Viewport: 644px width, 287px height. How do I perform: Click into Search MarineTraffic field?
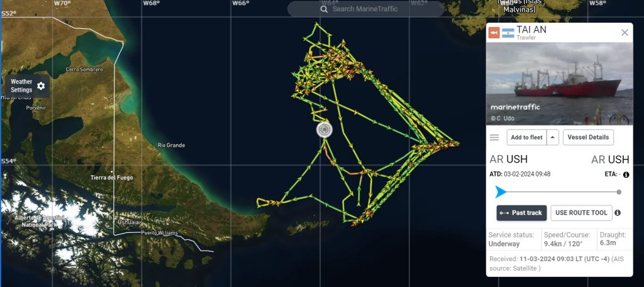click(365, 9)
